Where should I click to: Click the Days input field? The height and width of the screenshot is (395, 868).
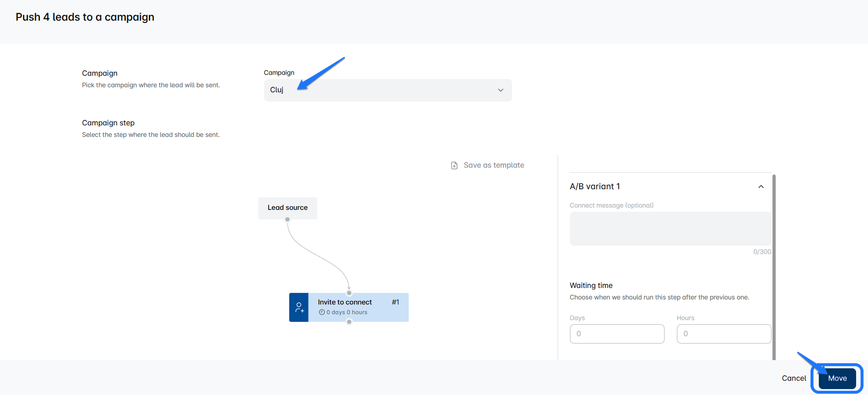pos(617,334)
